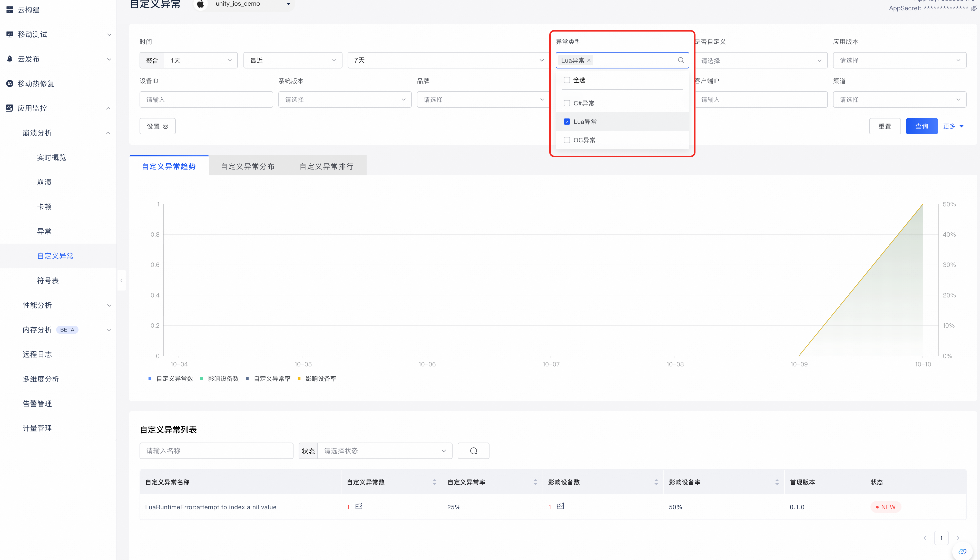Remove the Lua异常 tag with x icon

click(x=589, y=61)
